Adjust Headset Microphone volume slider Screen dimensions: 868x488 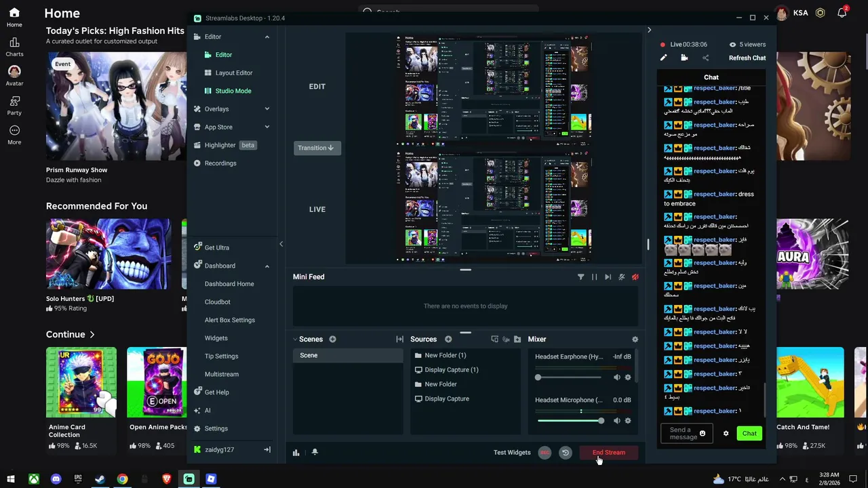coord(568,421)
